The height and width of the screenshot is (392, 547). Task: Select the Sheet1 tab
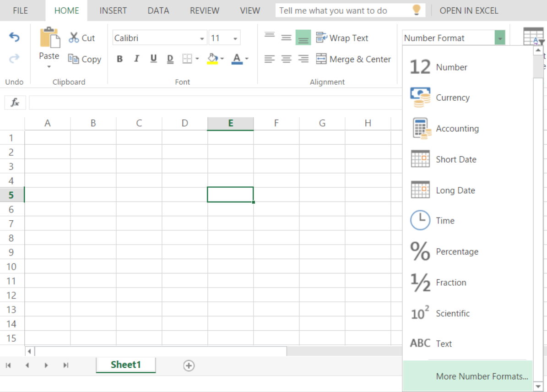click(125, 365)
